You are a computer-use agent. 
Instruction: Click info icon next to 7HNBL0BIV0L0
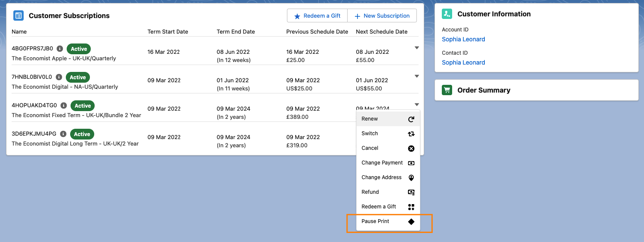59,77
